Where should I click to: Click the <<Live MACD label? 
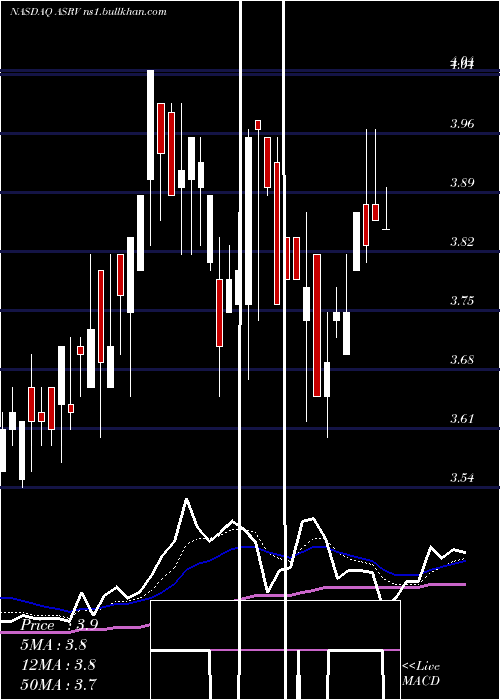click(x=421, y=673)
